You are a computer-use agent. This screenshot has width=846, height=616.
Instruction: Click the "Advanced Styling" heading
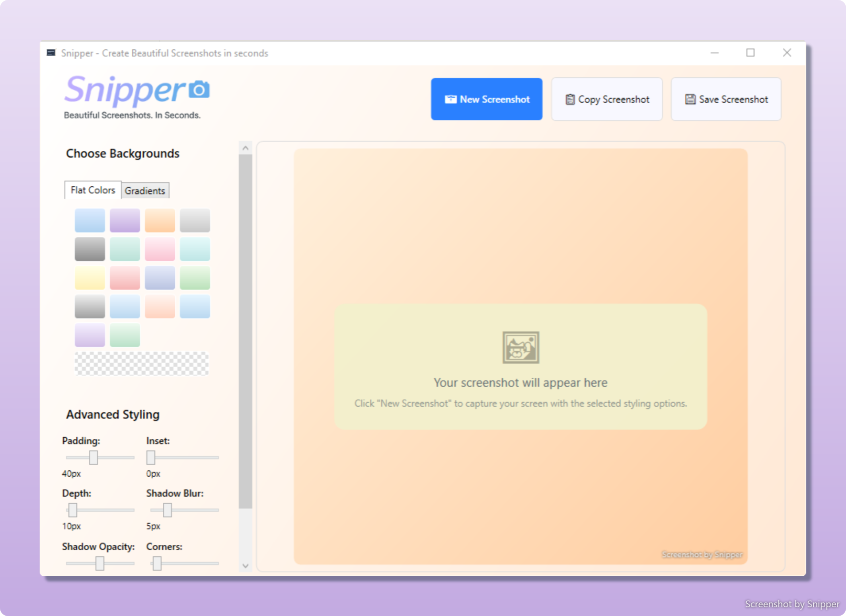tap(113, 414)
